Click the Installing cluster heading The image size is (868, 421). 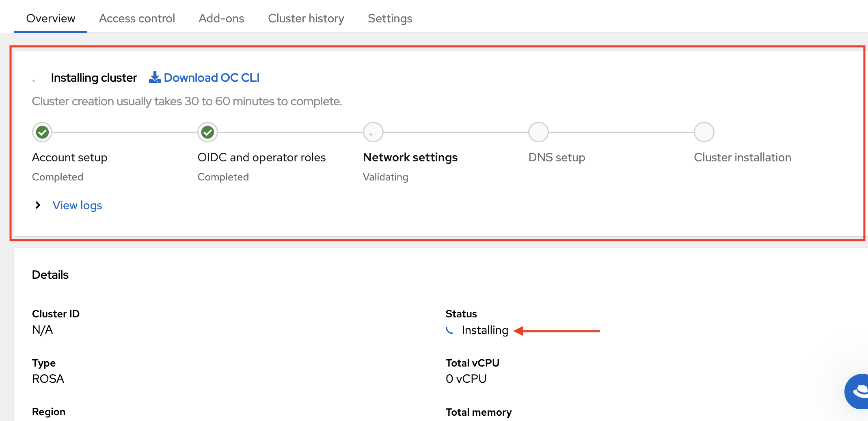[94, 78]
